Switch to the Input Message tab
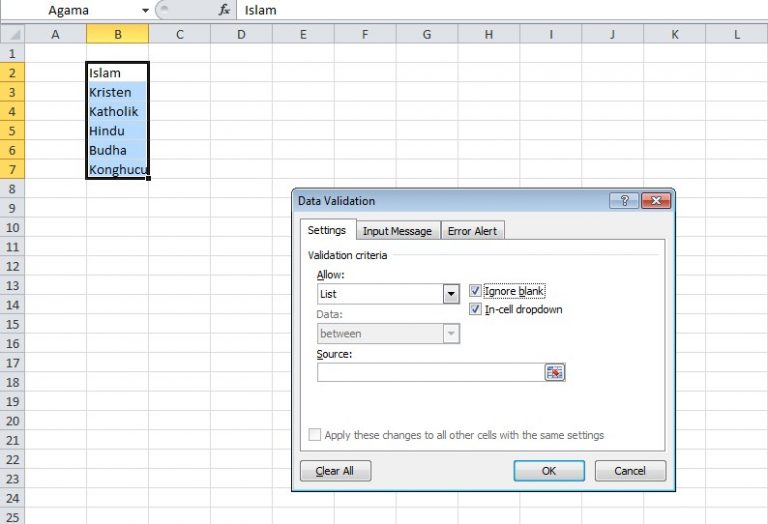 (x=397, y=231)
